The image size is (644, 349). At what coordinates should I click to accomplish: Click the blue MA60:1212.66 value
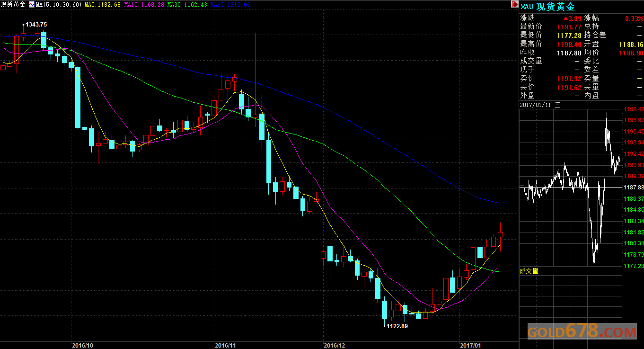pos(230,4)
